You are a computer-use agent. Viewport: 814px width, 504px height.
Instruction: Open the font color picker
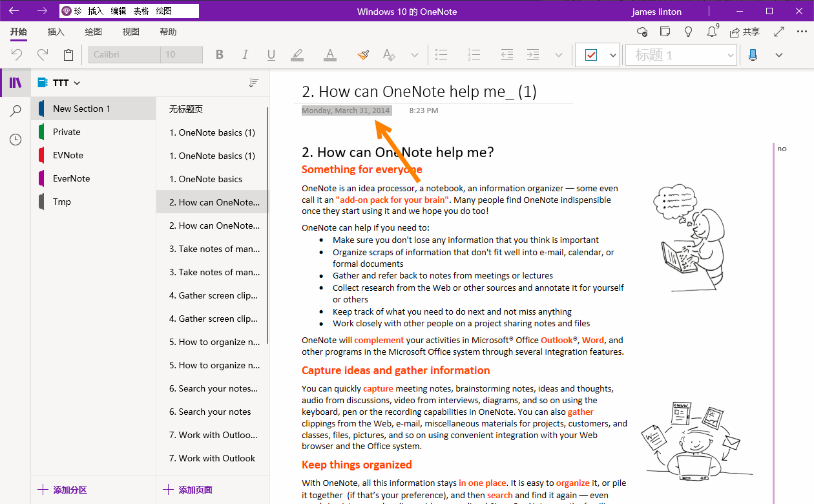pos(329,54)
